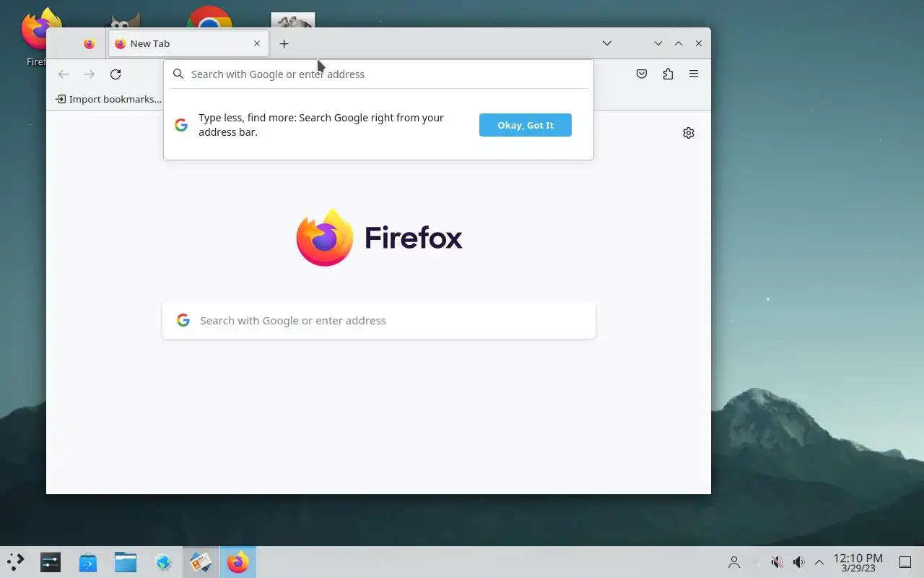Image resolution: width=924 pixels, height=578 pixels.
Task: Click the Okay, Got It button
Action: (526, 125)
